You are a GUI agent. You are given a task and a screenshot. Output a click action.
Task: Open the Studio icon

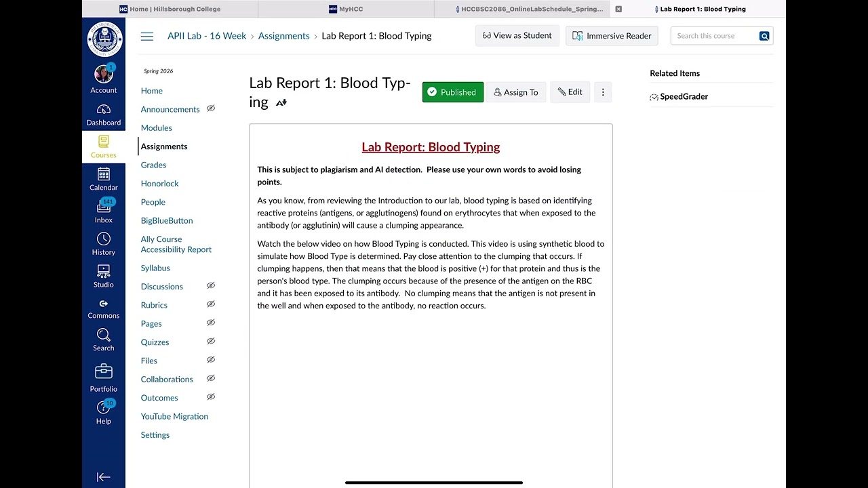pos(104,271)
